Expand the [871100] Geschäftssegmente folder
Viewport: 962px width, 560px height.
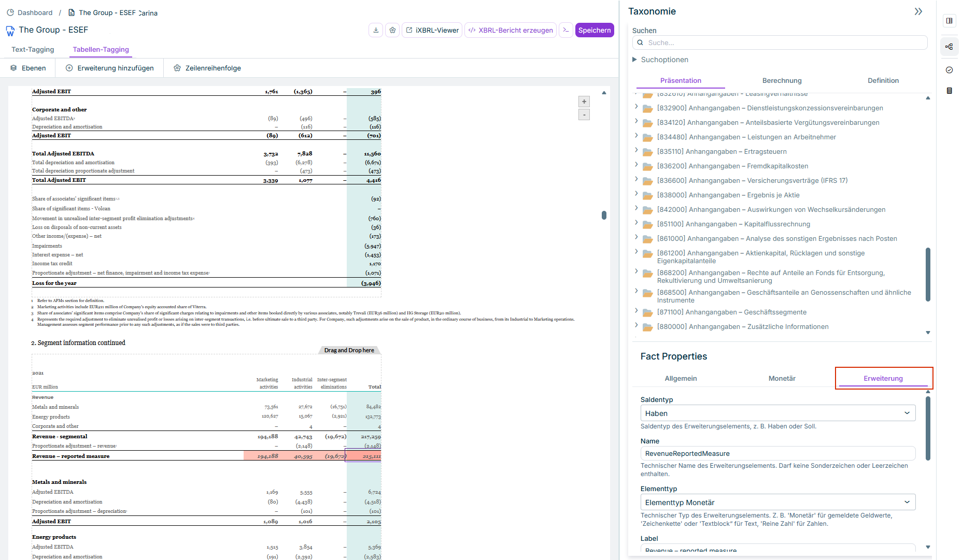[x=636, y=311]
